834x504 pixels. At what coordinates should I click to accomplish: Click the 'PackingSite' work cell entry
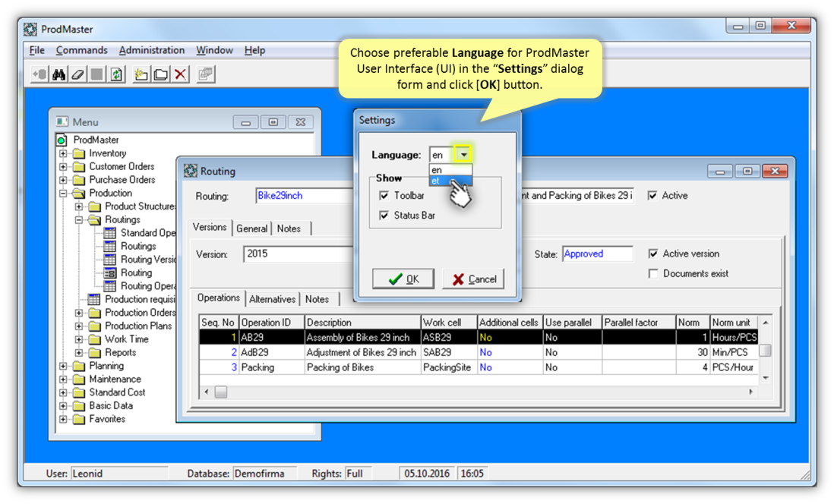coord(449,367)
